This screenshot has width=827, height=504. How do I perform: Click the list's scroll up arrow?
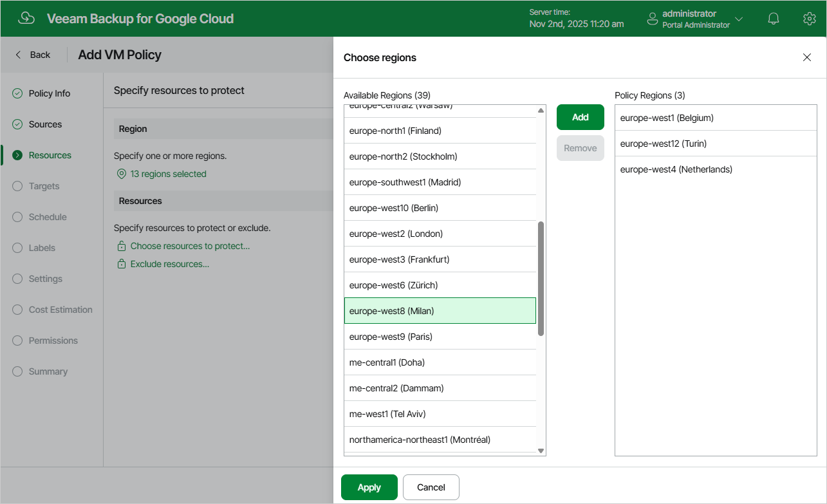541,111
